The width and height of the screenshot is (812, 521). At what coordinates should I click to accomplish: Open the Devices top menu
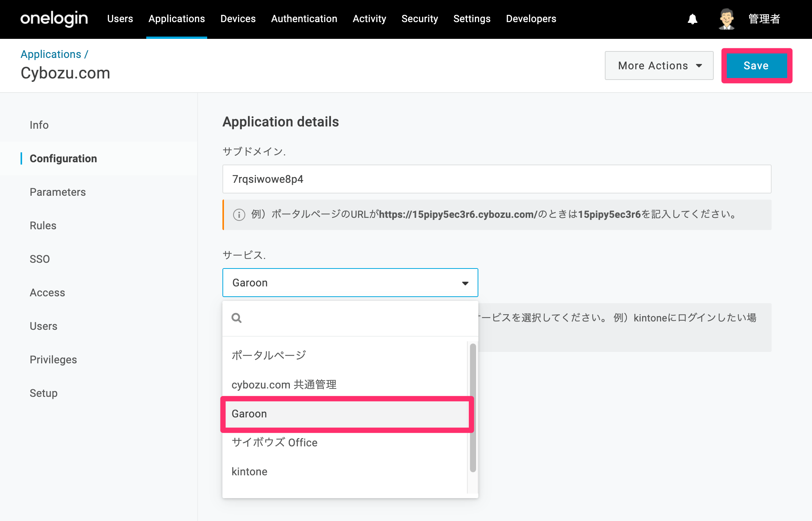click(x=238, y=19)
